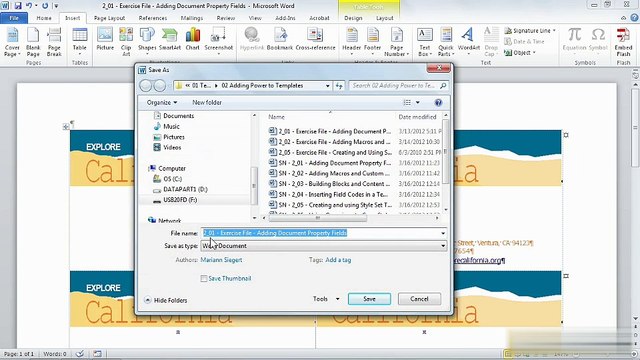Screen dimensions: 640x360
Task: Select USB20FD (F:) drive in folder tree
Action: pos(180,200)
